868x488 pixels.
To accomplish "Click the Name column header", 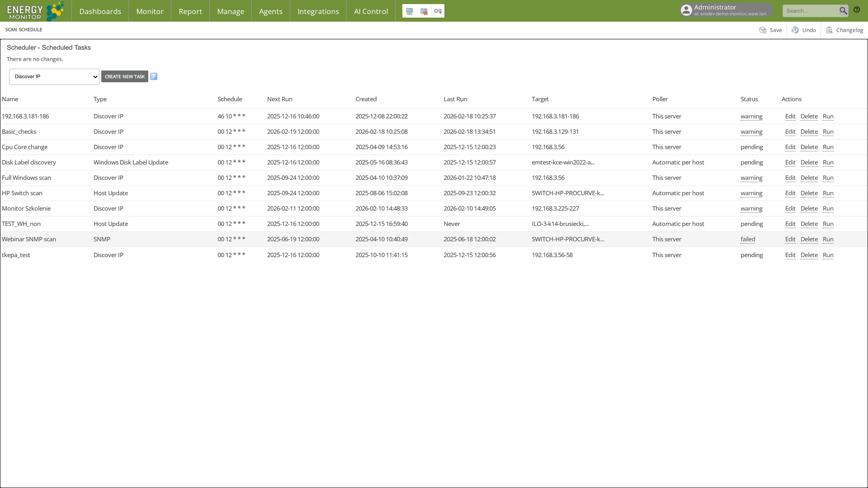I will point(10,99).
